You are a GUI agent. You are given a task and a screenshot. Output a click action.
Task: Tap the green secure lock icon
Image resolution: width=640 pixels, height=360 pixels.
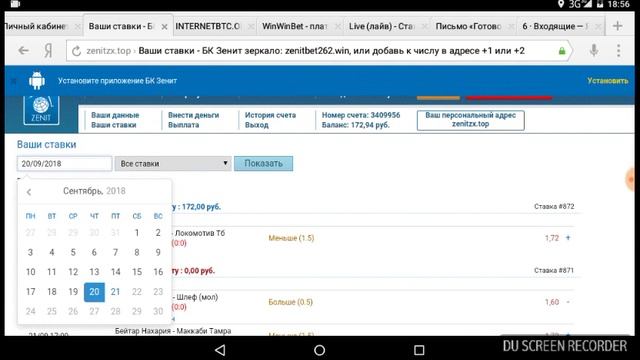point(562,51)
